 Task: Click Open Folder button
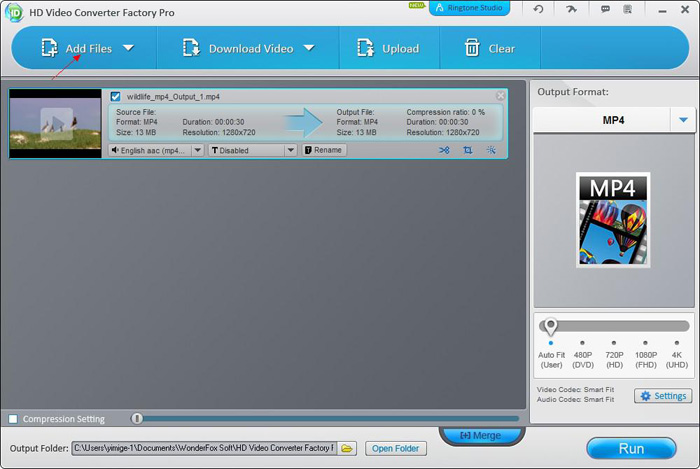[396, 448]
